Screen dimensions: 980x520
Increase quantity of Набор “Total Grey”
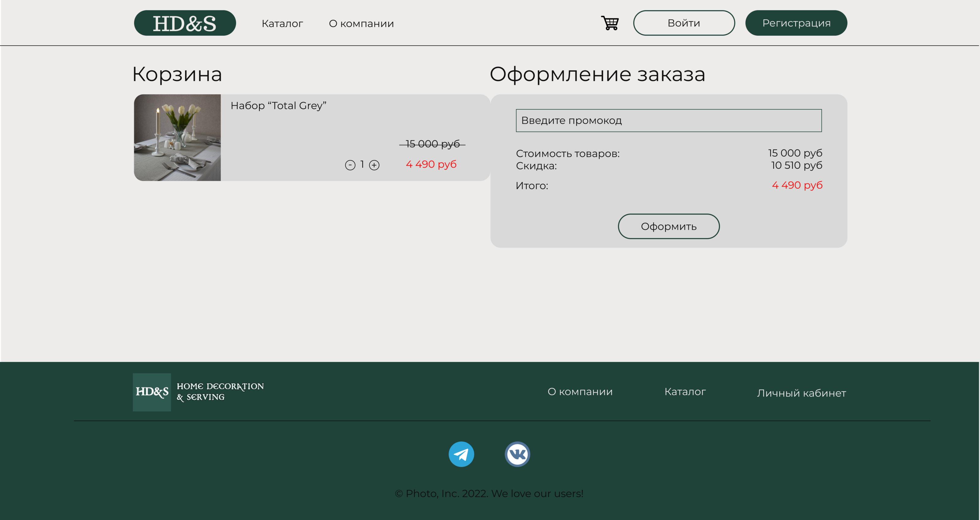coord(374,165)
